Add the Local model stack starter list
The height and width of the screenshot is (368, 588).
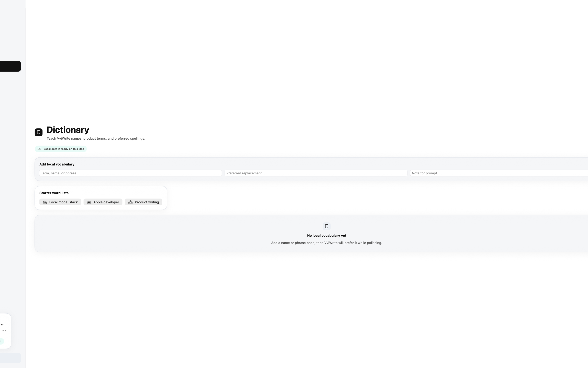pos(60,202)
